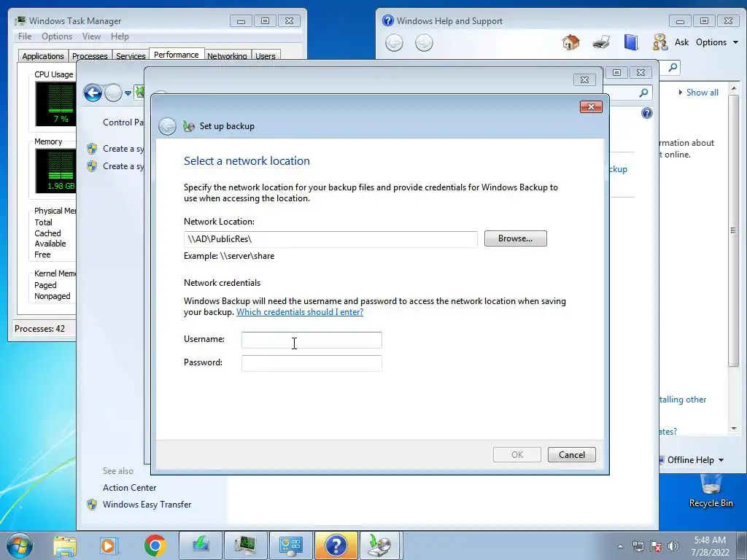Click the OK button
The image size is (747, 560).
pyautogui.click(x=517, y=455)
